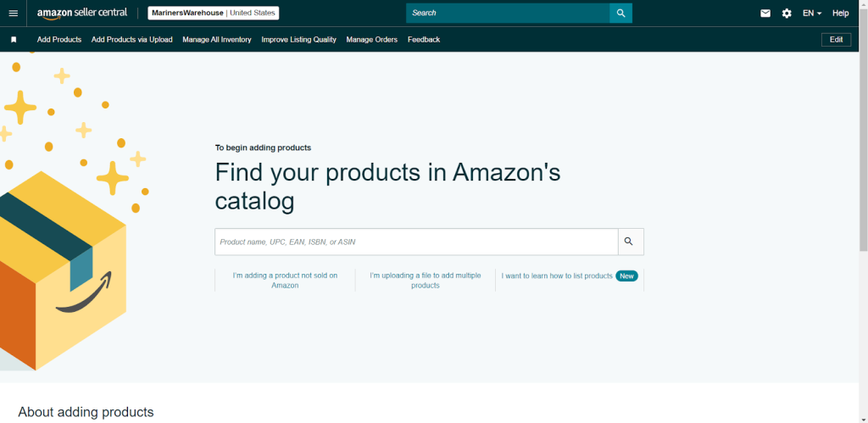
Task: Click the bookmark icon in the favorites bar
Action: point(14,40)
